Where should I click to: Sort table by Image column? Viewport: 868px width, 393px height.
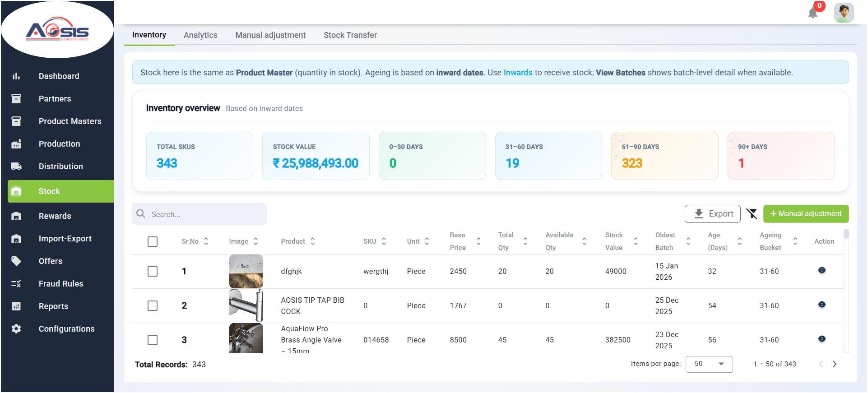click(x=256, y=241)
